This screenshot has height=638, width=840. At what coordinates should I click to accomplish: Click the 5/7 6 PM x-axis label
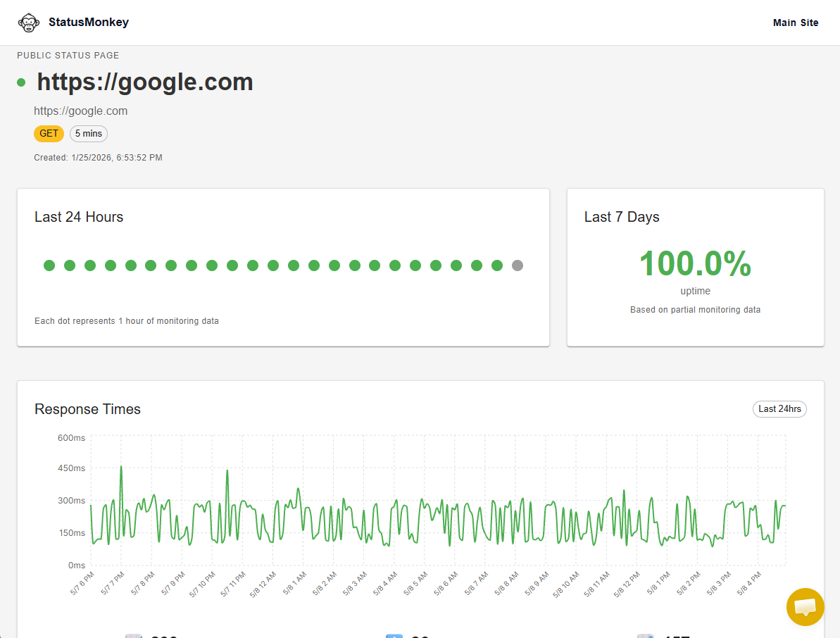click(82, 583)
